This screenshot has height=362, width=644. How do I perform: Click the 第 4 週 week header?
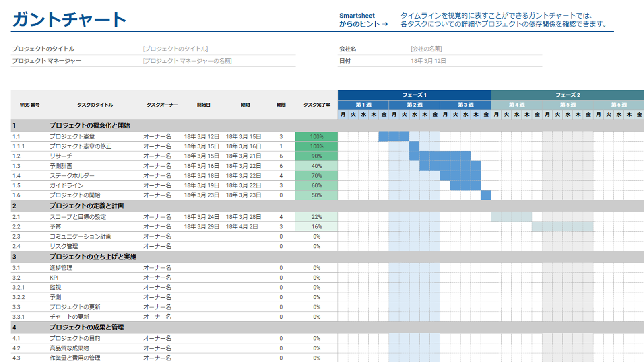pyautogui.click(x=516, y=105)
